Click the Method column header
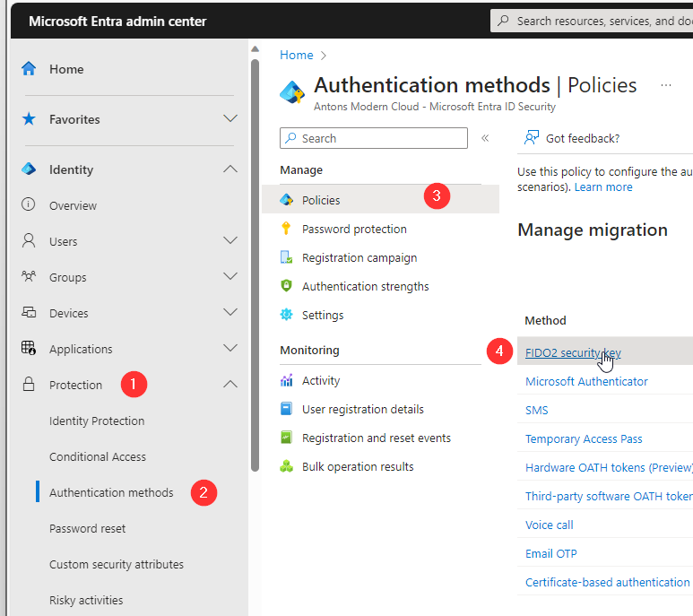Image resolution: width=693 pixels, height=616 pixels. [x=545, y=320]
